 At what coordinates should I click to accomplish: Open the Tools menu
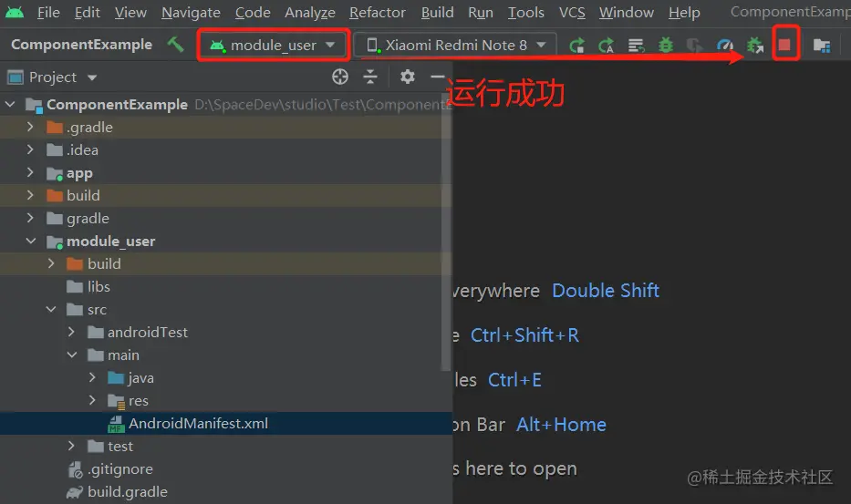(526, 12)
